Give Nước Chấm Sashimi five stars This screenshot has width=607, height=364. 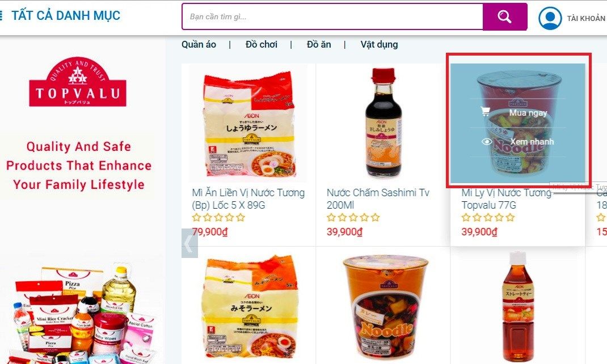[375, 217]
